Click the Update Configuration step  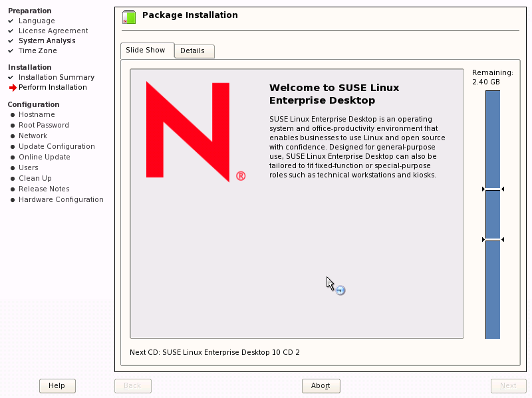point(57,146)
